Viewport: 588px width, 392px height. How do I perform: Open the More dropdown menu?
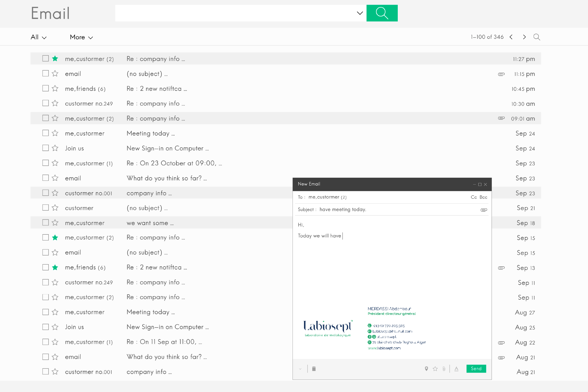81,37
